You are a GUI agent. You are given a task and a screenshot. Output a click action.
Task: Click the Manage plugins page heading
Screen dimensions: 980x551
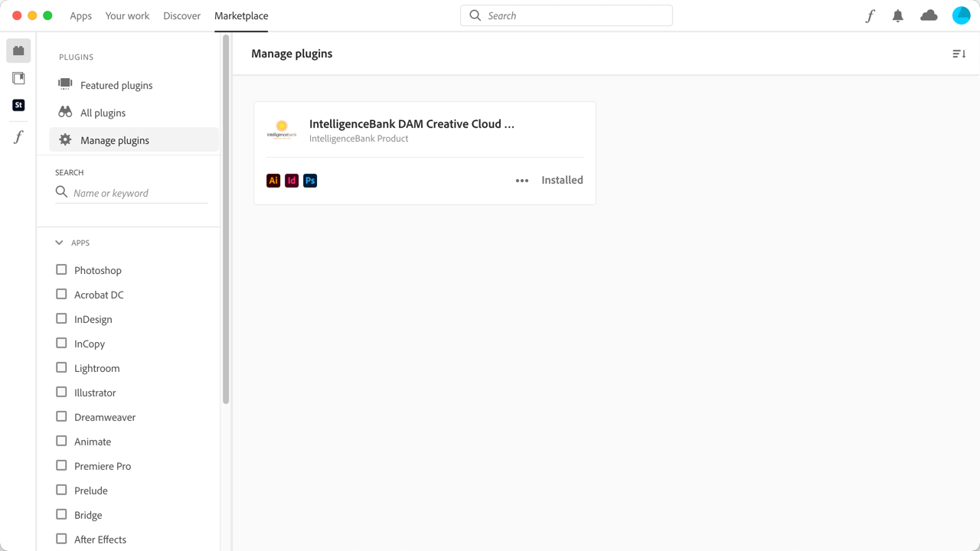(292, 54)
